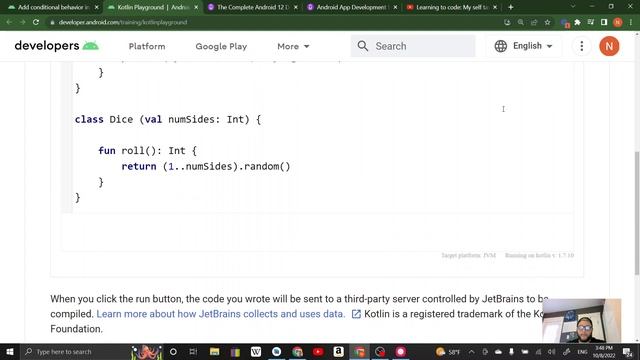The width and height of the screenshot is (640, 360).
Task: Click the weather widget in taskbar
Action: click(448, 351)
